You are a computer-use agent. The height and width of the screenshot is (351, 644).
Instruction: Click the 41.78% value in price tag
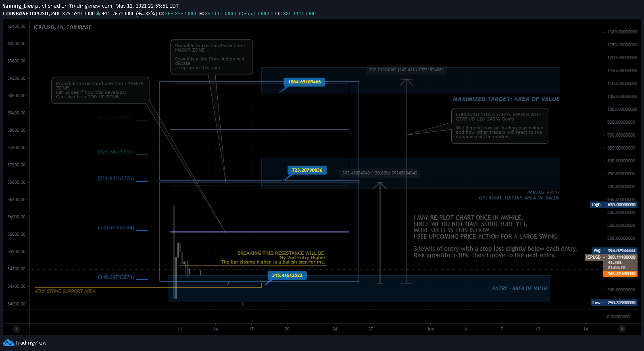(615, 262)
